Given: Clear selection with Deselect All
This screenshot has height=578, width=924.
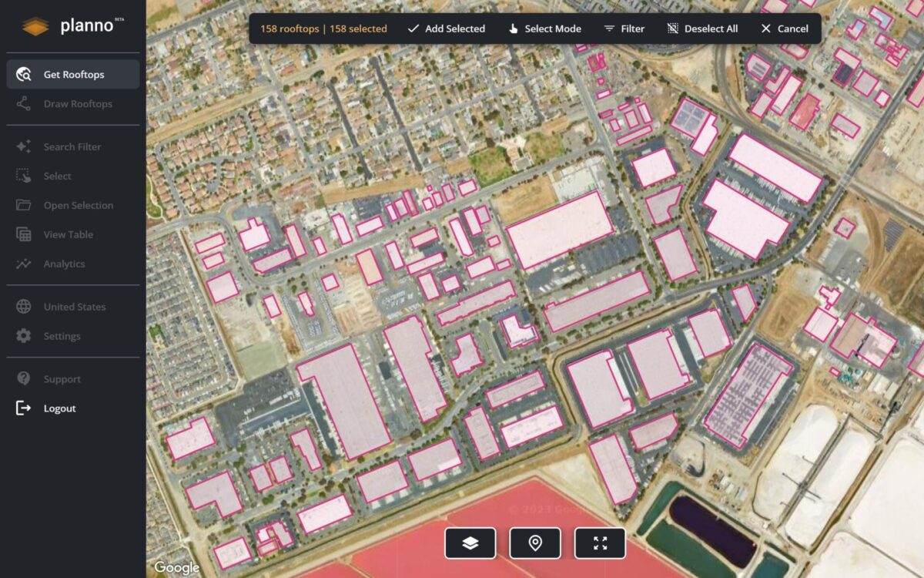Looking at the screenshot, I should click(701, 29).
